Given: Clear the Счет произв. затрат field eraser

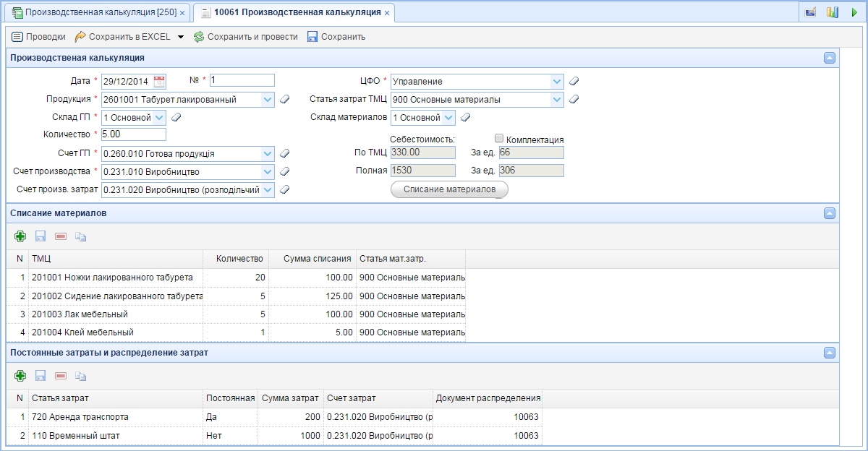Looking at the screenshot, I should coord(285,189).
